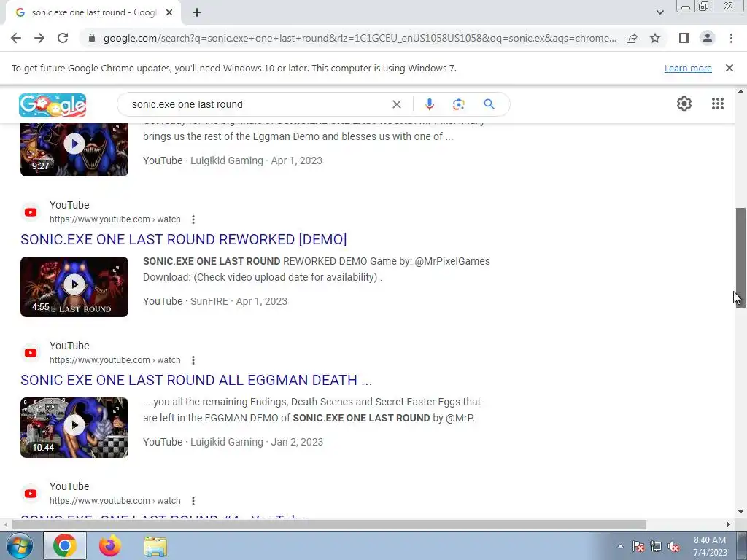Show hidden system tray icons
747x560 pixels.
(x=620, y=547)
